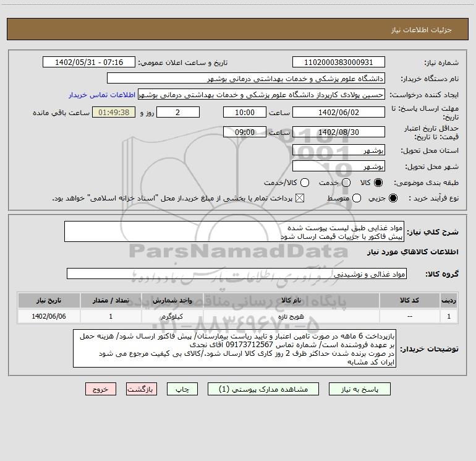
Task: Click the request creator field حسین پولادی
Action: click(261, 95)
